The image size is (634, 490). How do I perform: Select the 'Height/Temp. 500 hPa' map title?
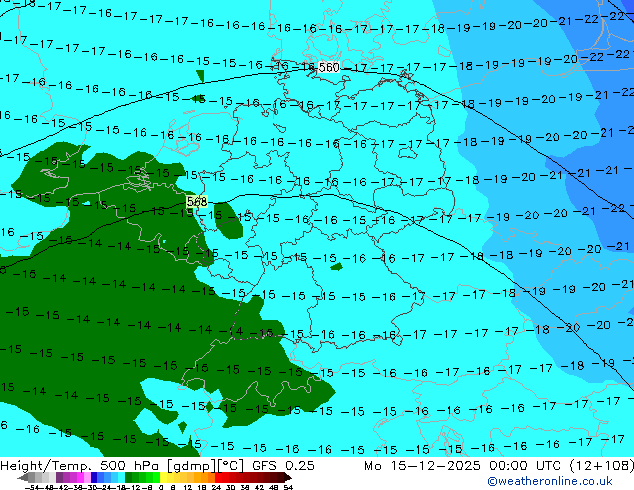(x=82, y=465)
